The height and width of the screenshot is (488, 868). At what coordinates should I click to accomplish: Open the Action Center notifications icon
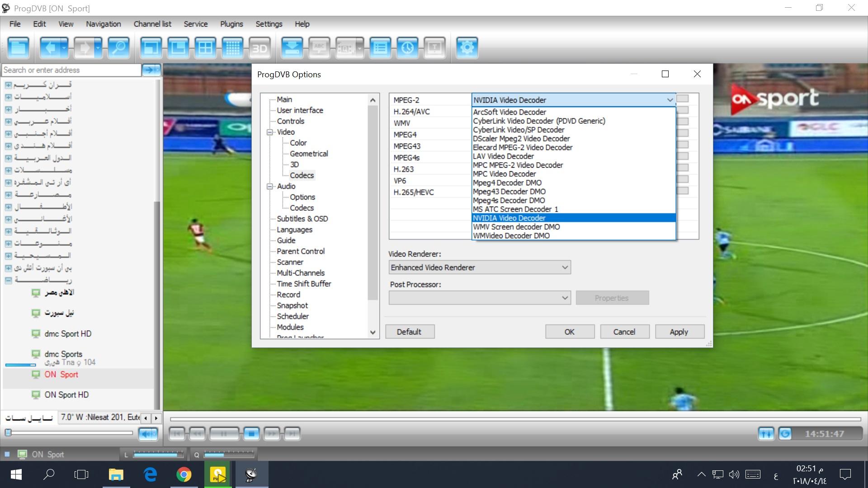coord(845,474)
